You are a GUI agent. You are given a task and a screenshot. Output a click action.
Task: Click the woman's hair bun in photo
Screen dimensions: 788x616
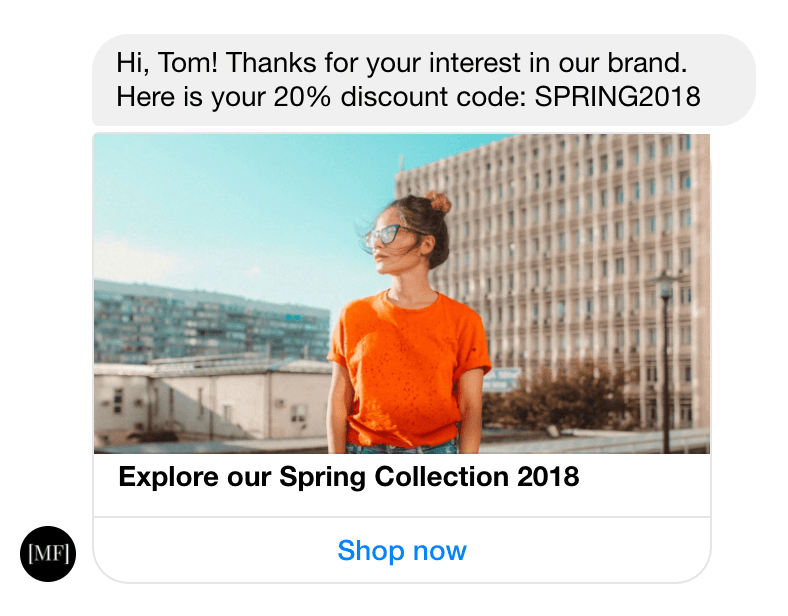tap(438, 201)
